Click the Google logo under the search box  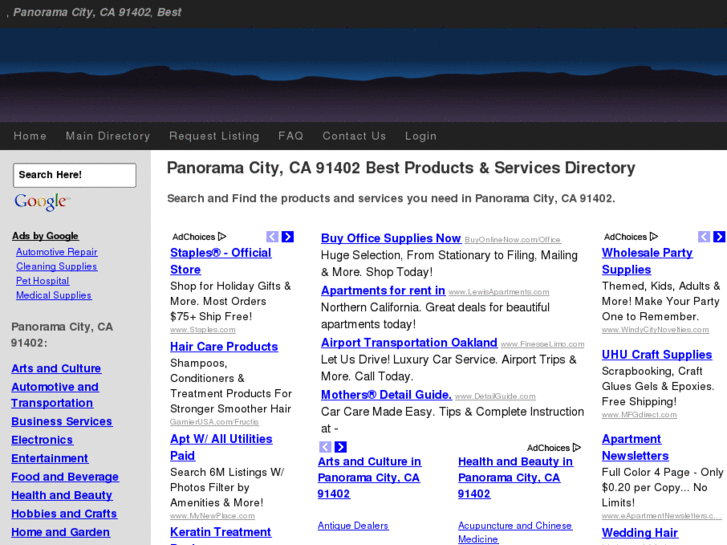coord(42,202)
